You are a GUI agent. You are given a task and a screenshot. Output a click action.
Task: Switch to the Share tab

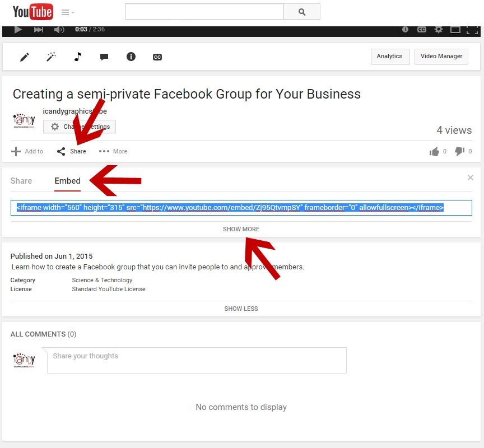[21, 181]
